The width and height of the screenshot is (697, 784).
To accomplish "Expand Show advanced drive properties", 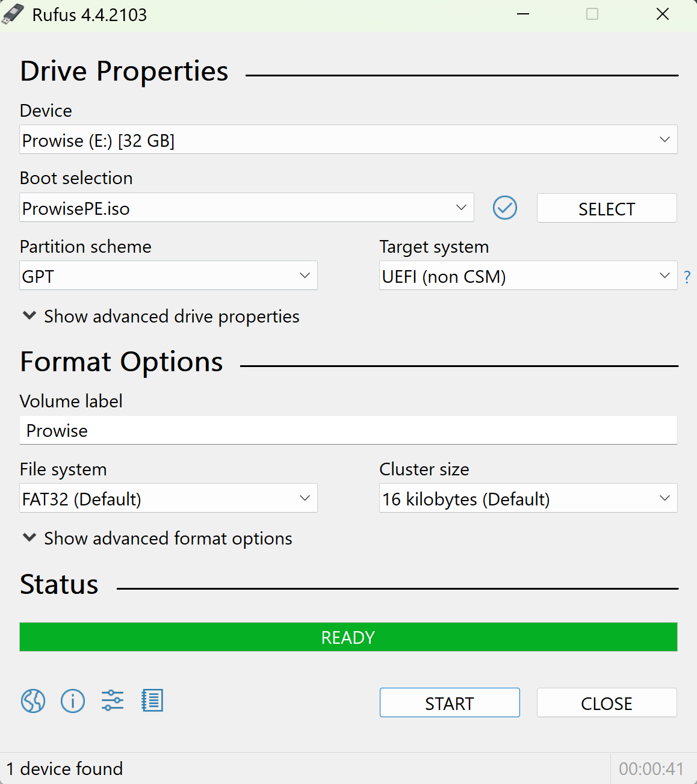I will [x=160, y=316].
